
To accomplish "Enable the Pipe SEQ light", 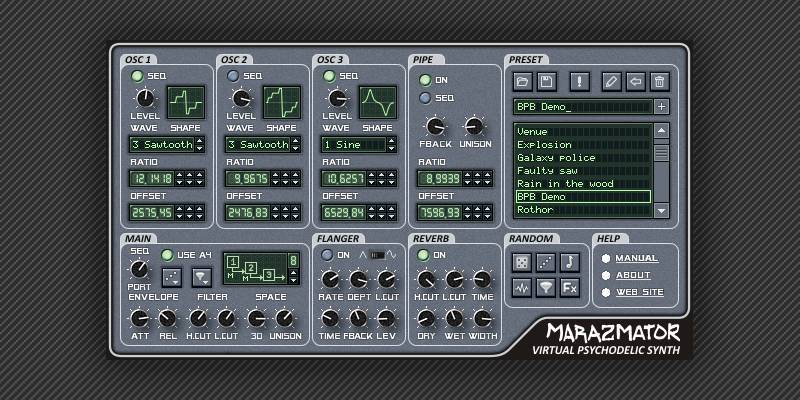I will (x=425, y=98).
